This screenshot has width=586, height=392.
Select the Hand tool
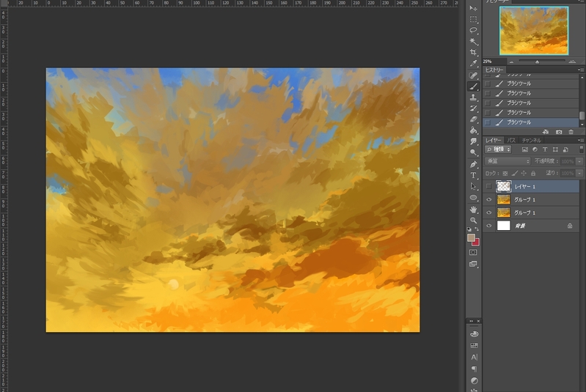473,210
